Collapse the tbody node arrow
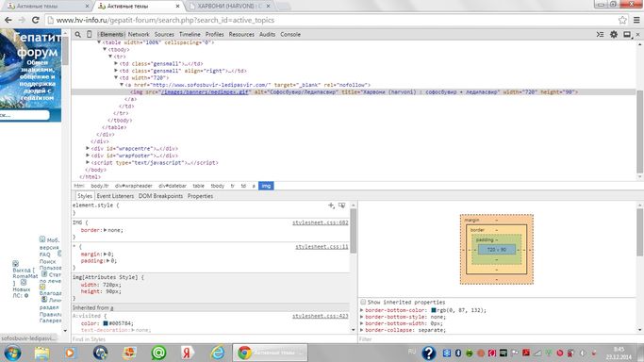 click(x=105, y=49)
